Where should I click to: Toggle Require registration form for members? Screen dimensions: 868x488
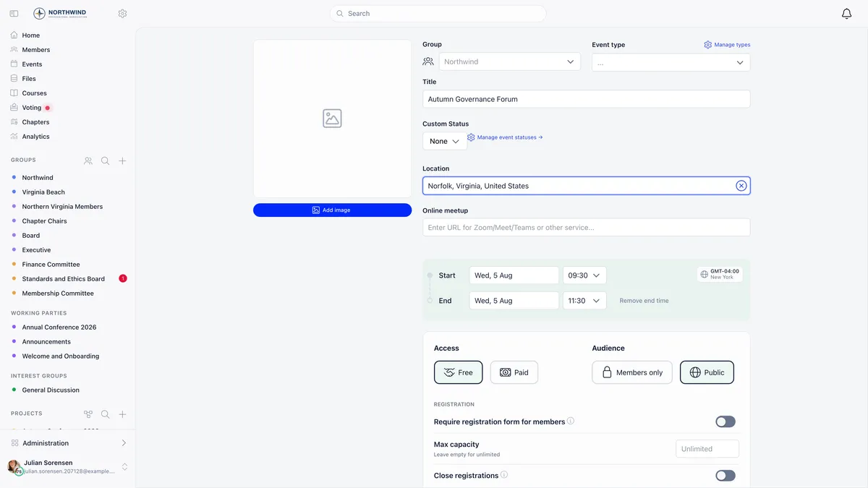tap(725, 421)
